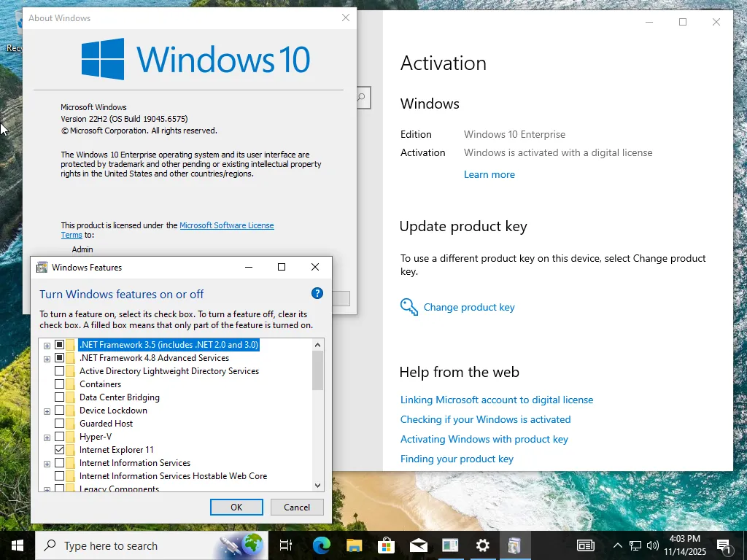747x560 pixels.
Task: Expand the Device Lockdown entry
Action: tap(47, 410)
